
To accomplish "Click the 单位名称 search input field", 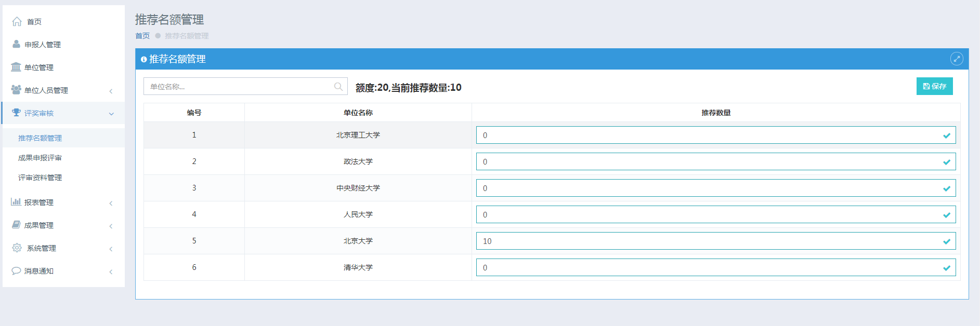I will (x=245, y=86).
